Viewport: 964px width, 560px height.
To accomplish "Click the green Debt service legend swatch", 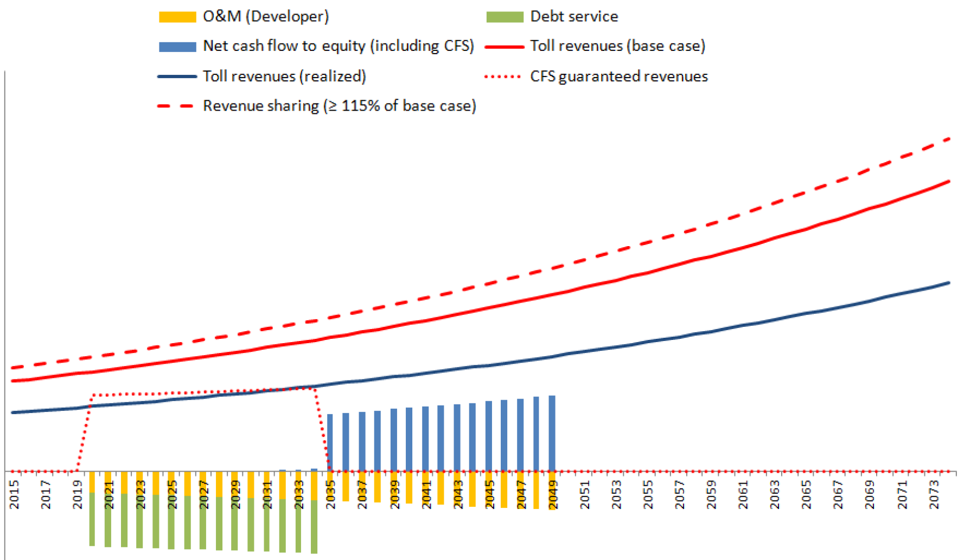I will coord(505,17).
